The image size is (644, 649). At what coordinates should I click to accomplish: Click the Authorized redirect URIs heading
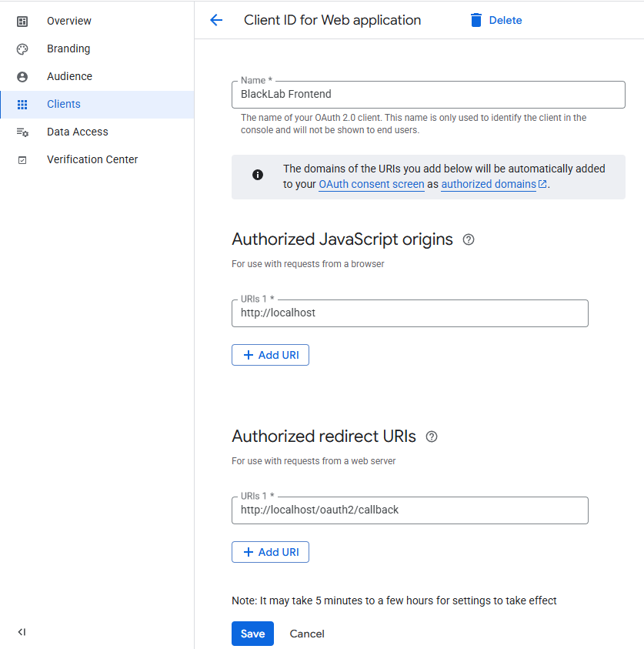(324, 437)
